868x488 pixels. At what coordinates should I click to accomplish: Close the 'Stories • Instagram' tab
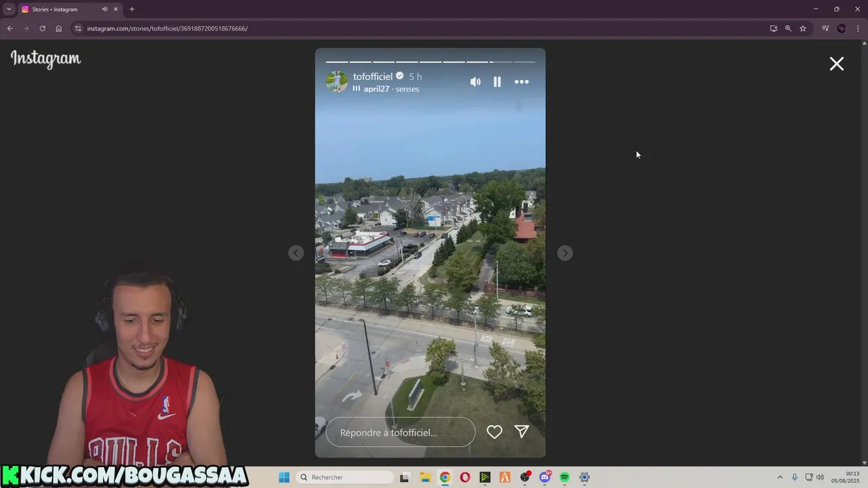116,9
